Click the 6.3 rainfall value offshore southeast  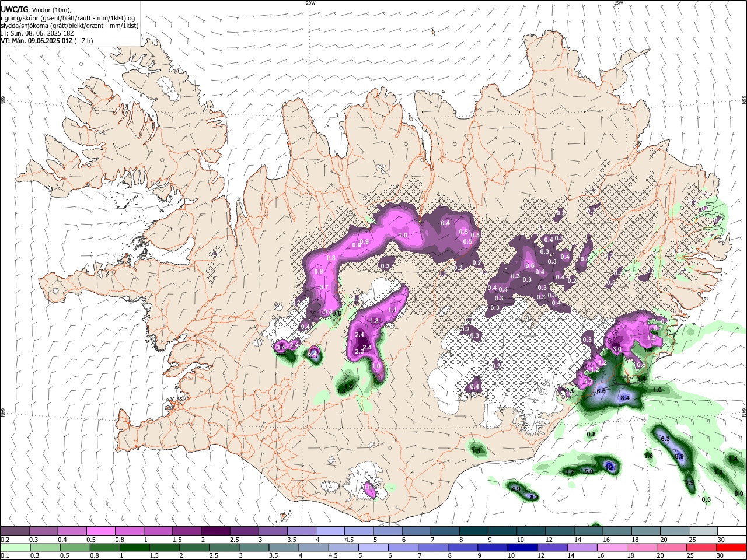(x=665, y=439)
